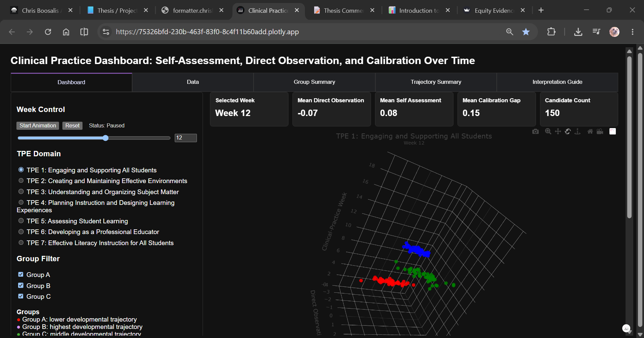Viewport: 644px width, 338px height.
Task: Click the Reset button under Week Control
Action: pyautogui.click(x=72, y=126)
